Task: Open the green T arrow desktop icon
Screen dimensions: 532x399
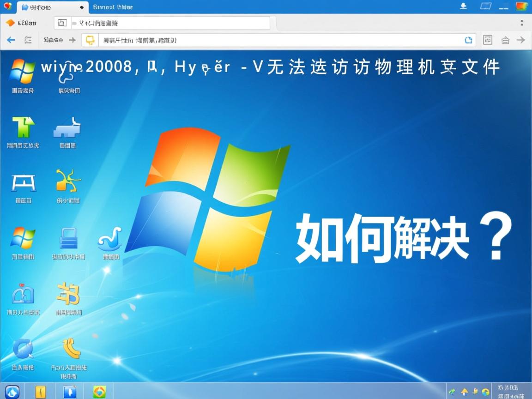Action: (24, 127)
